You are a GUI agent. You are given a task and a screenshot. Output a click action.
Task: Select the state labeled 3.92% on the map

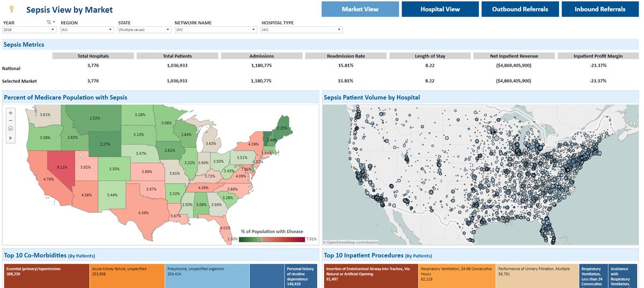coord(85,167)
